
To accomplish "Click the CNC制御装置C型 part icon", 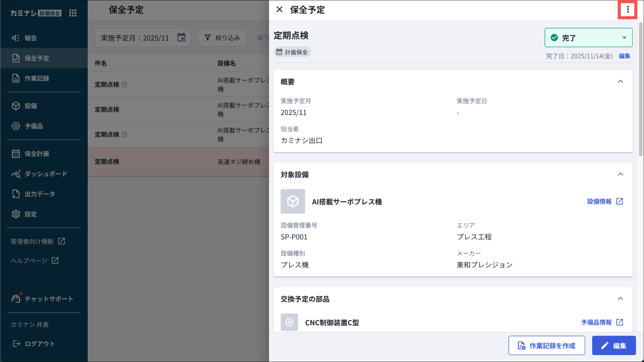I will 289,322.
